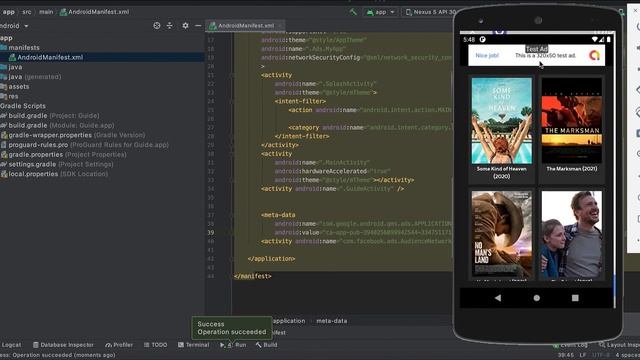Click the application breadcrumb in editor footer
This screenshot has width=640, height=360.
[x=289, y=321]
